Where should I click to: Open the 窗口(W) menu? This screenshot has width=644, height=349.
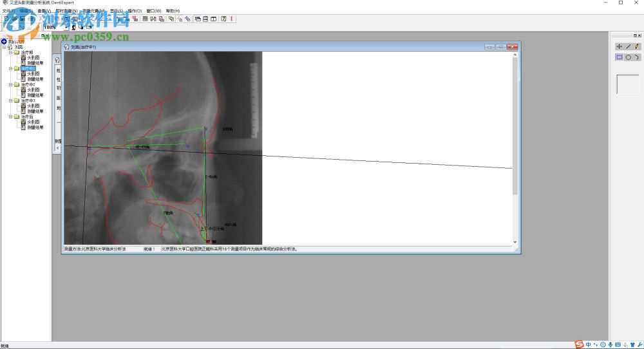point(154,11)
